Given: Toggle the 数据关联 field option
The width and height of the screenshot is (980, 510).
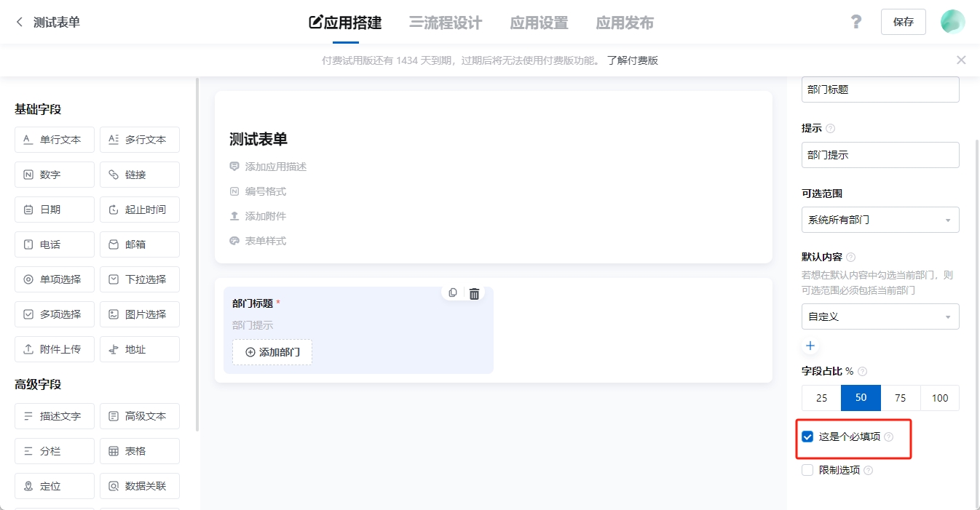Looking at the screenshot, I should pos(139,485).
